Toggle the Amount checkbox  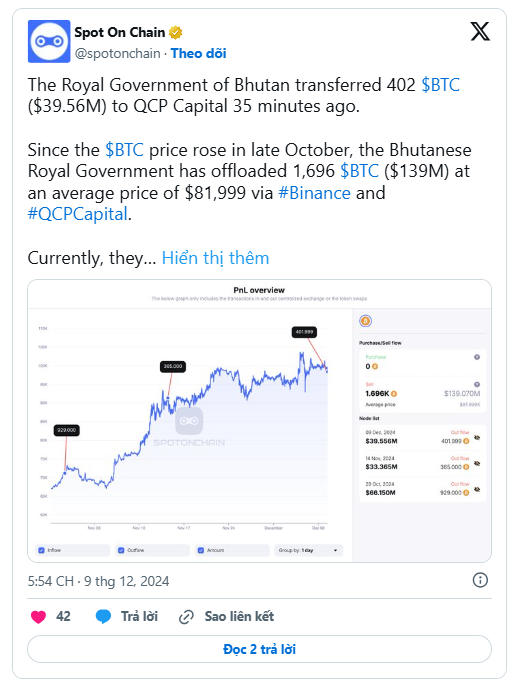pyautogui.click(x=201, y=550)
